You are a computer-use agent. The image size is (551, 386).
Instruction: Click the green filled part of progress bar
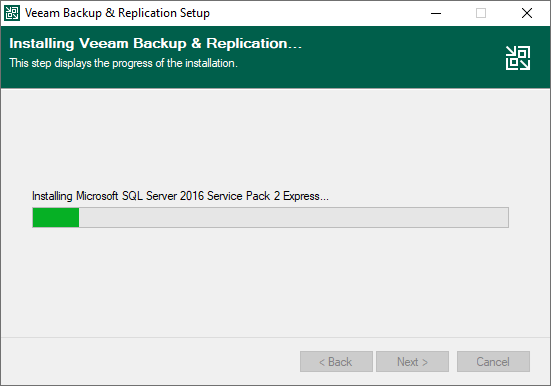(x=56, y=218)
